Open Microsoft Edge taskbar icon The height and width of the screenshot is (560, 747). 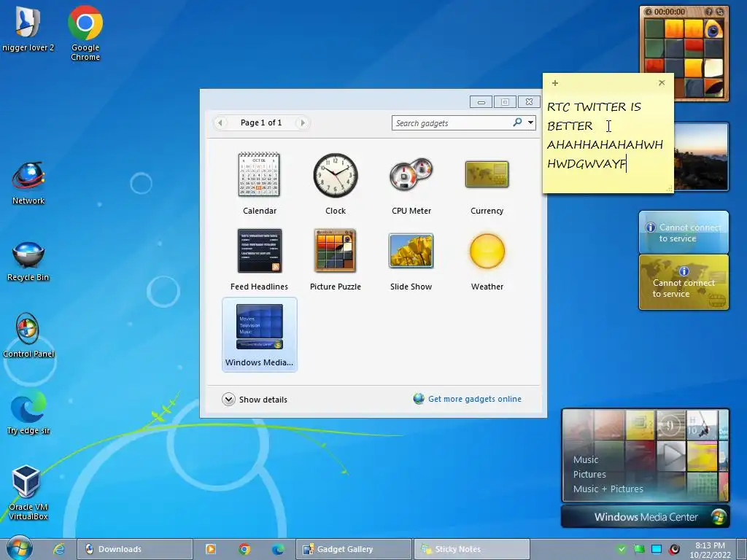coord(278,549)
